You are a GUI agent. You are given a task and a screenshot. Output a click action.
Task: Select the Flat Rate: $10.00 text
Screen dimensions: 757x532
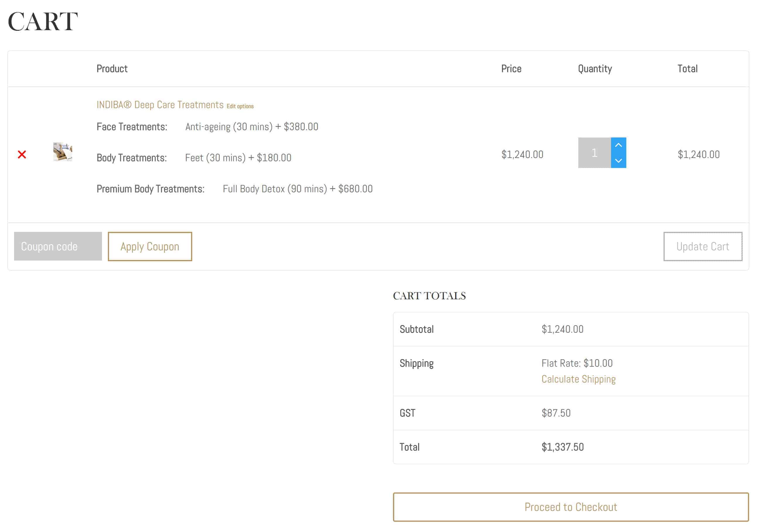click(577, 363)
